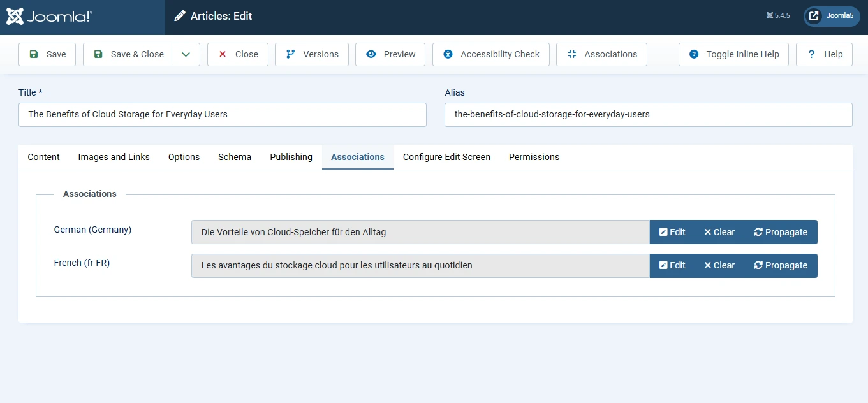Open the Versions history
The width and height of the screenshot is (868, 403).
312,54
